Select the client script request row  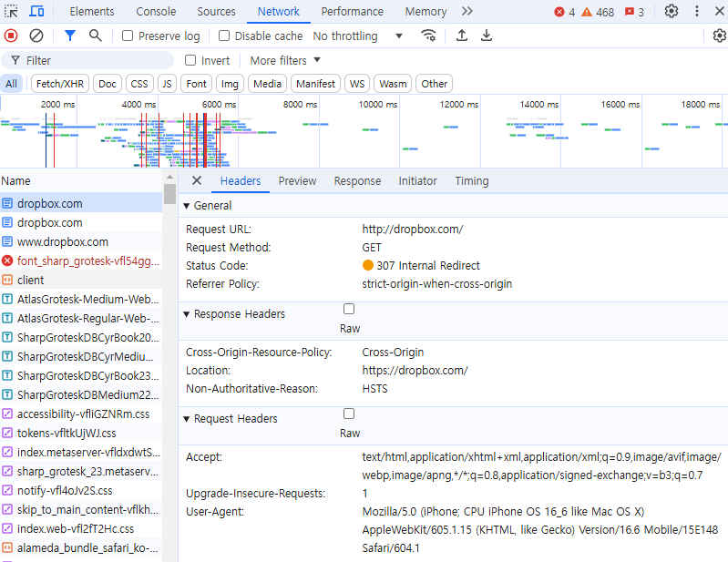click(x=81, y=280)
